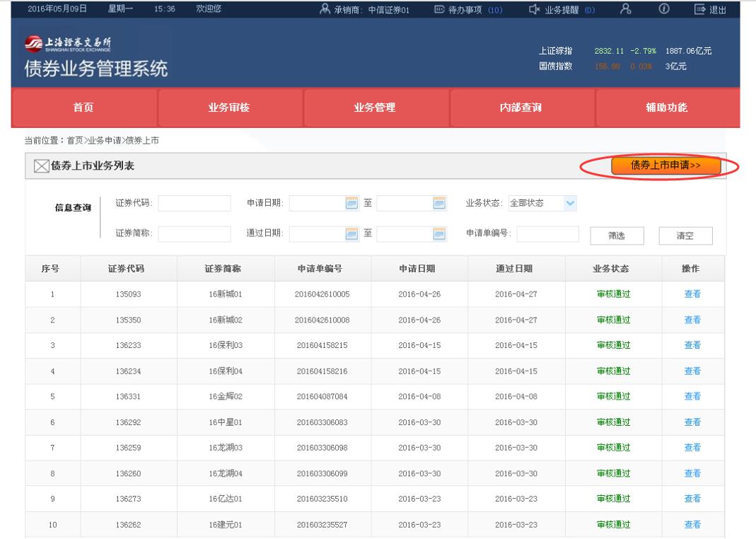
Task: Click the 筛选 filter button
Action: pyautogui.click(x=617, y=236)
